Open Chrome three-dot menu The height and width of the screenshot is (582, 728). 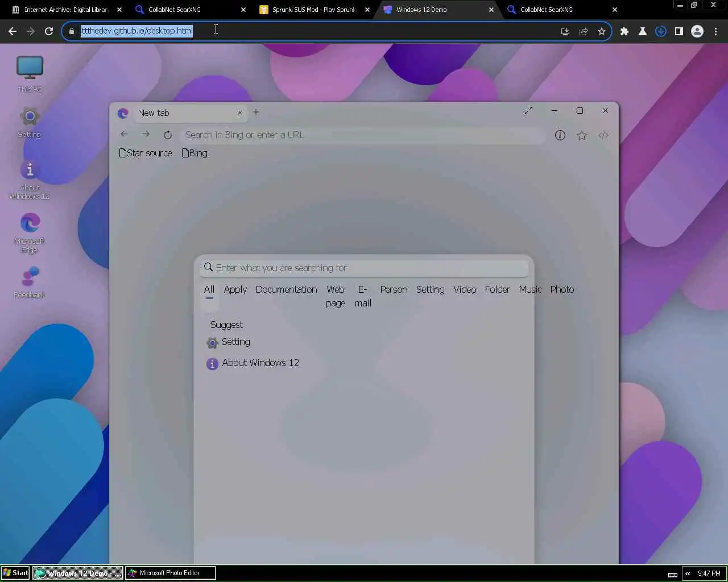point(715,31)
